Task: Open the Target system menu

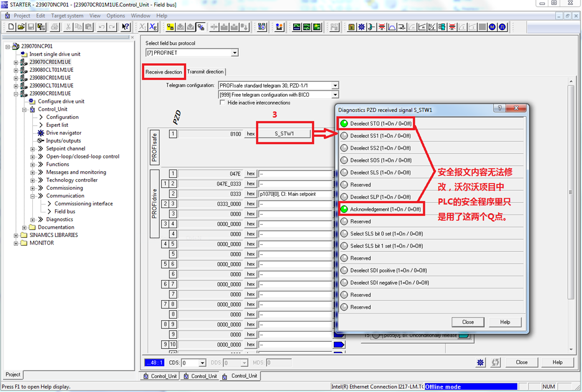Action: click(67, 16)
